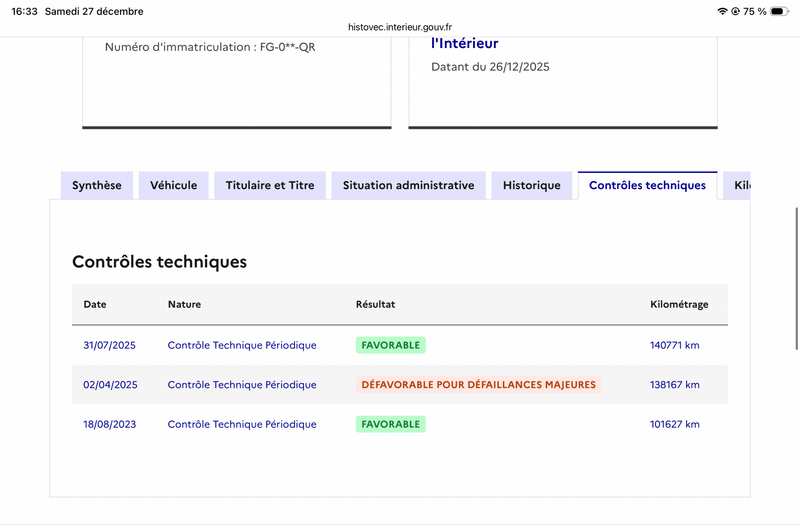Switch to the Véhicule tab
Image resolution: width=800 pixels, height=525 pixels.
click(174, 185)
